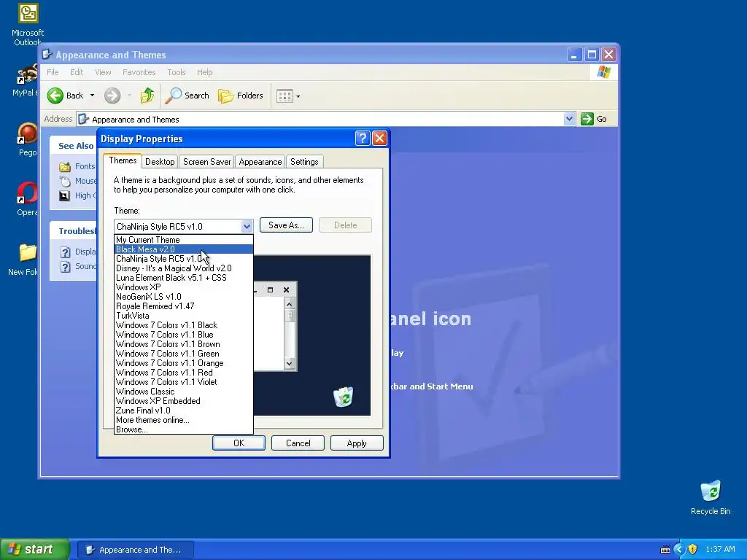The image size is (747, 560).
Task: Open the Help menu
Action: pos(204,72)
